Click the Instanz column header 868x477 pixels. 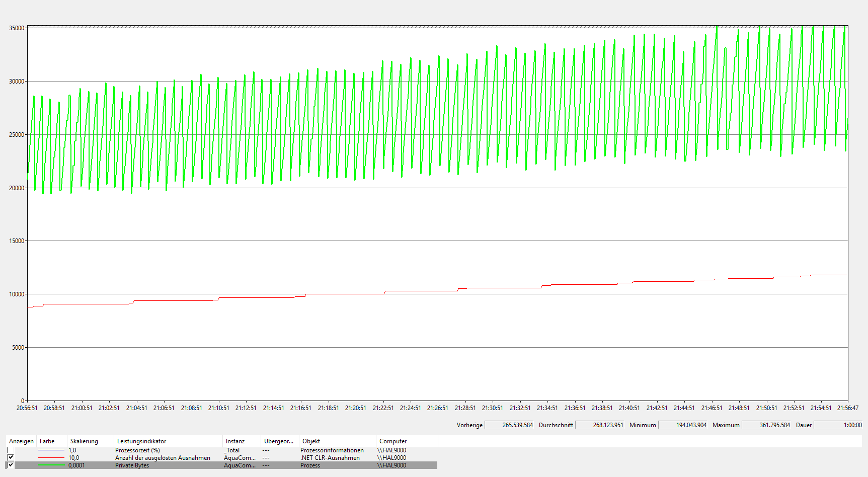[235, 441]
